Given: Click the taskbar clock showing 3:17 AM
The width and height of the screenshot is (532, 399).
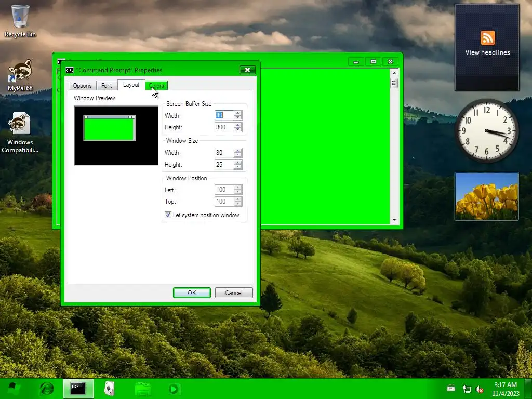Looking at the screenshot, I should pos(506,389).
